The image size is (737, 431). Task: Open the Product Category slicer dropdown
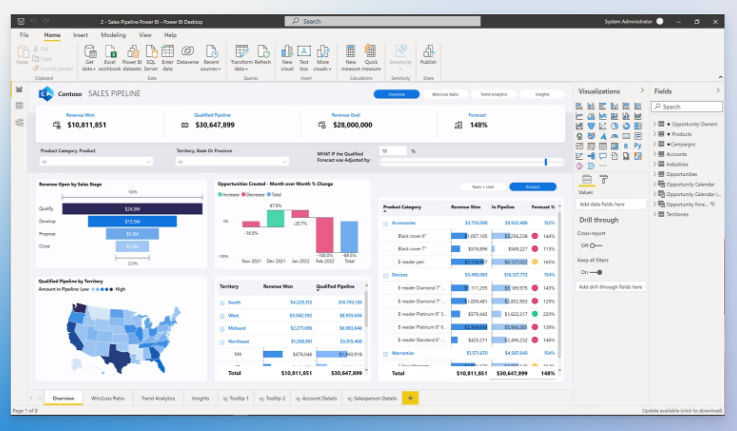click(x=96, y=162)
